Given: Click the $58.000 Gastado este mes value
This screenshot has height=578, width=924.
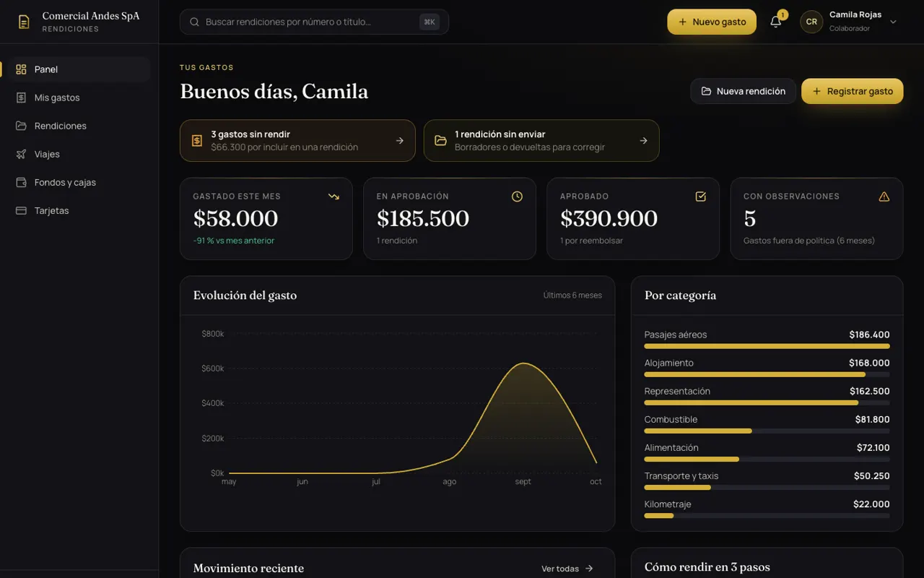Looking at the screenshot, I should pyautogui.click(x=235, y=218).
